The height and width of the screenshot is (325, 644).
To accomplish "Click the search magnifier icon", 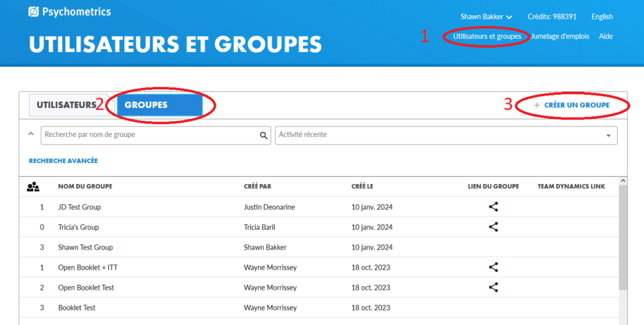I will point(264,135).
